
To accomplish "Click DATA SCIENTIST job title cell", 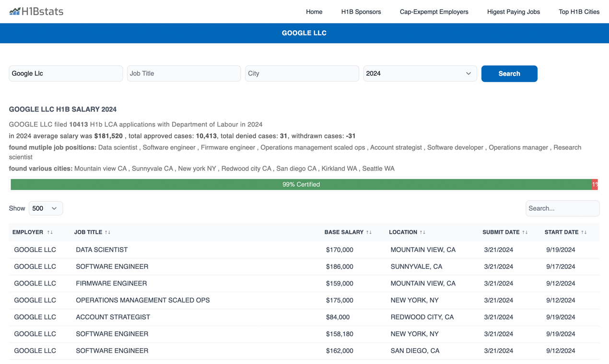I will 102,250.
